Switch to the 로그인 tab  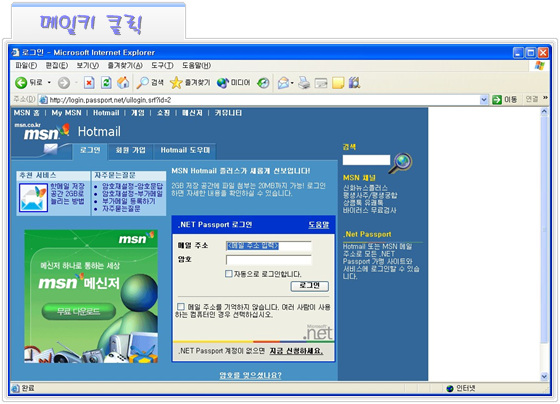coord(90,150)
